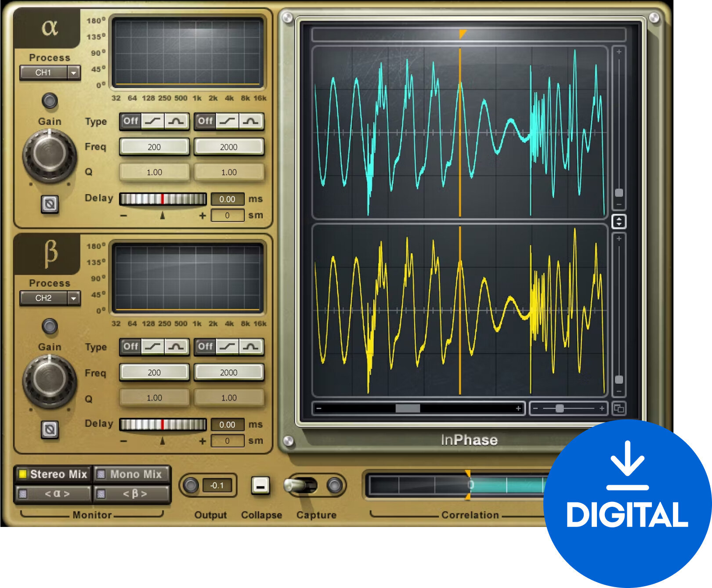712x588 pixels.
Task: Solo the Alpha channel monitor
Action: pos(54,494)
